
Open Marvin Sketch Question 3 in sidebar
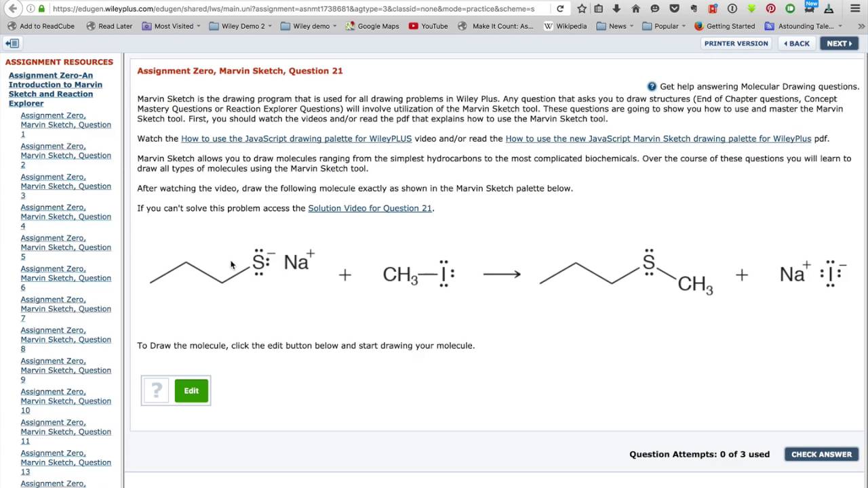pos(66,186)
